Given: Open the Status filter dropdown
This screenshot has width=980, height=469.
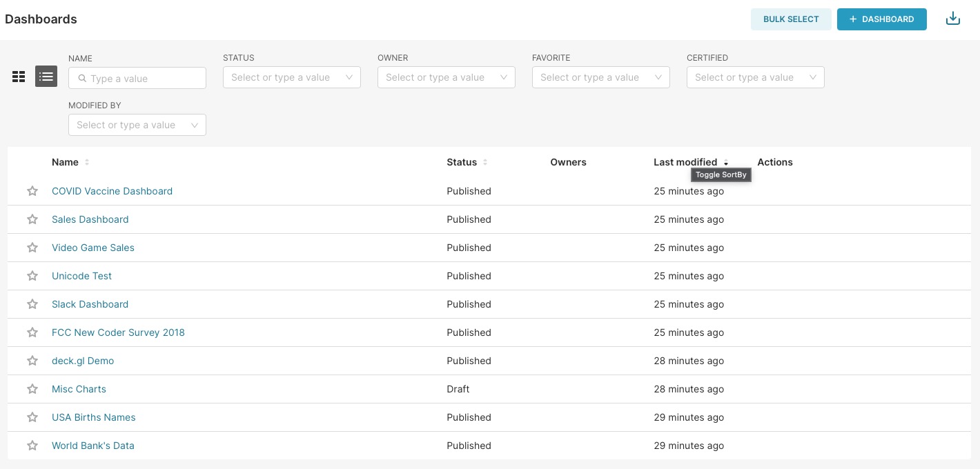Looking at the screenshot, I should click(x=291, y=77).
